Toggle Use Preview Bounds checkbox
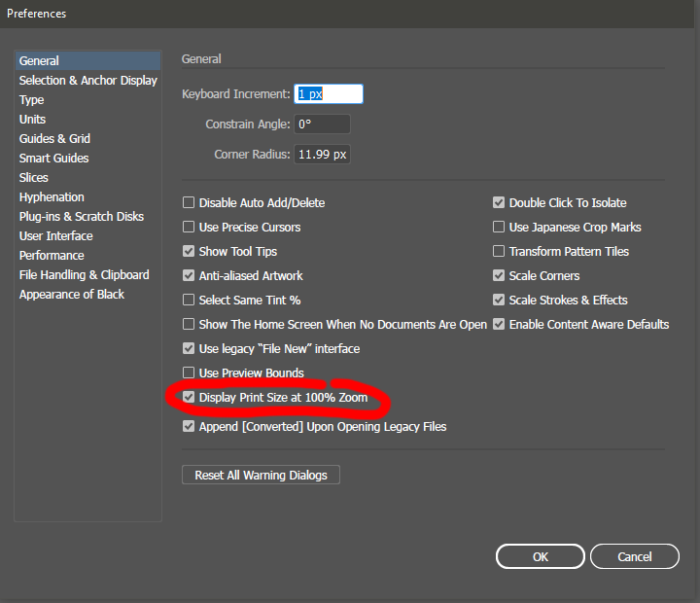Screen dimensions: 700x603 coord(189,373)
